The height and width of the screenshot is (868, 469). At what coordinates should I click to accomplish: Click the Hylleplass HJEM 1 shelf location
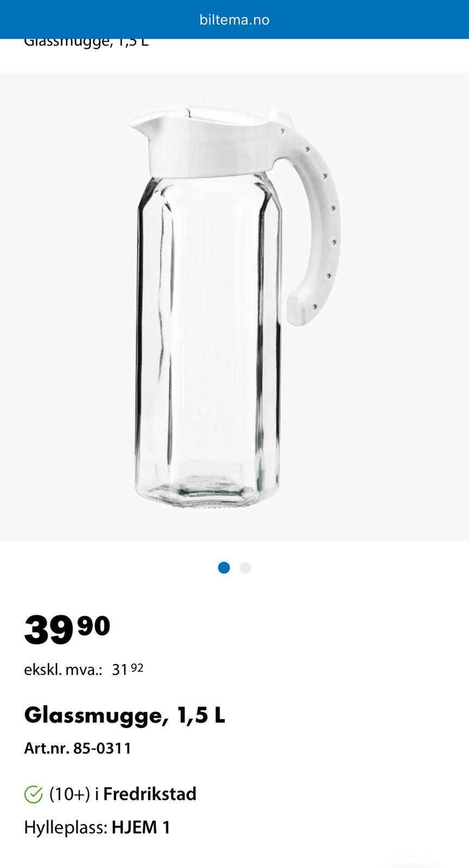click(x=97, y=828)
